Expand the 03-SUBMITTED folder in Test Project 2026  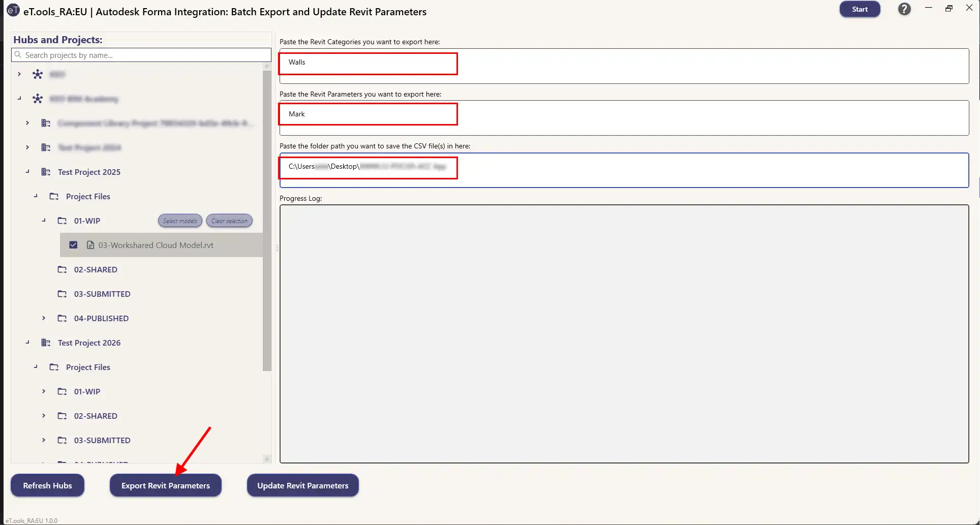pyautogui.click(x=44, y=440)
